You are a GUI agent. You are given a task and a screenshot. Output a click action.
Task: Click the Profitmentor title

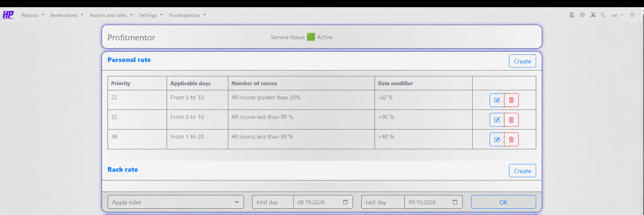pyautogui.click(x=131, y=37)
